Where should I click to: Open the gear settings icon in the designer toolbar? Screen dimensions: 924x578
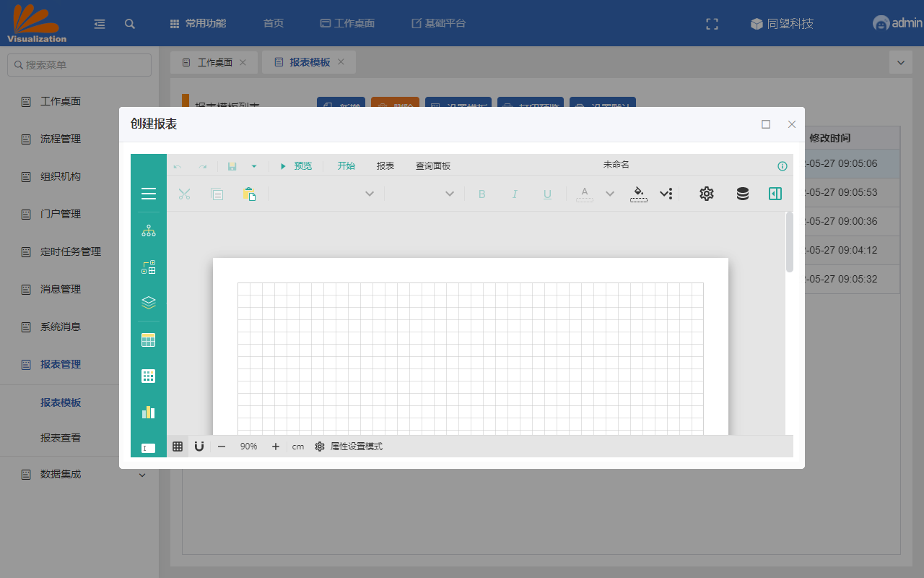[x=706, y=194]
